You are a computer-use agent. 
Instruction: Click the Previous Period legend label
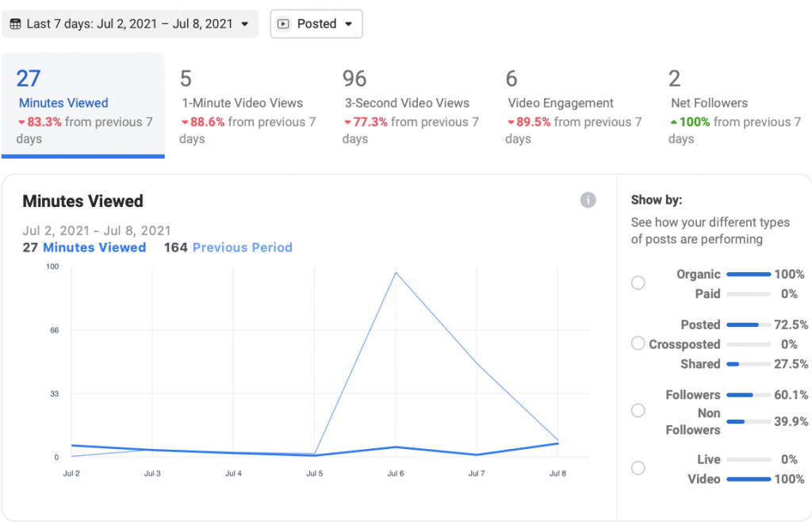point(242,248)
